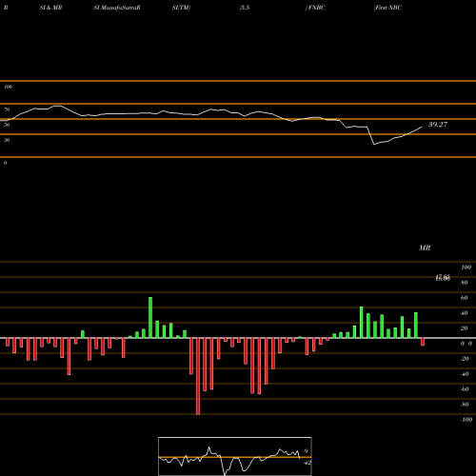Click the -40 label on MR axis

click(x=465, y=374)
